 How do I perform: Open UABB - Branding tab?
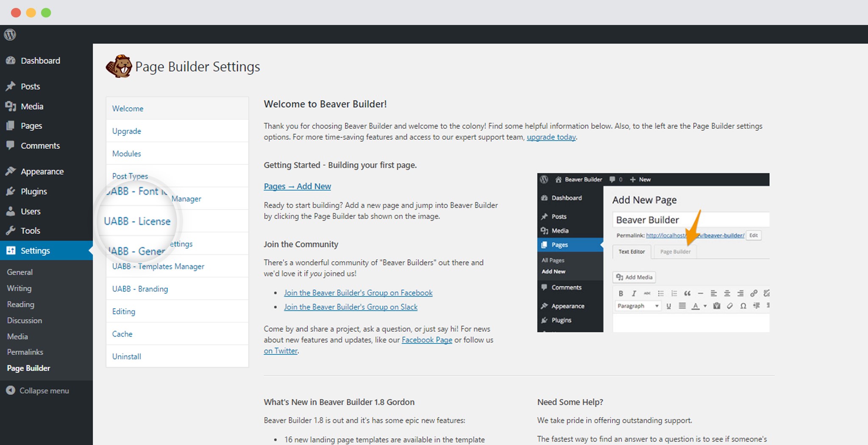(x=177, y=288)
